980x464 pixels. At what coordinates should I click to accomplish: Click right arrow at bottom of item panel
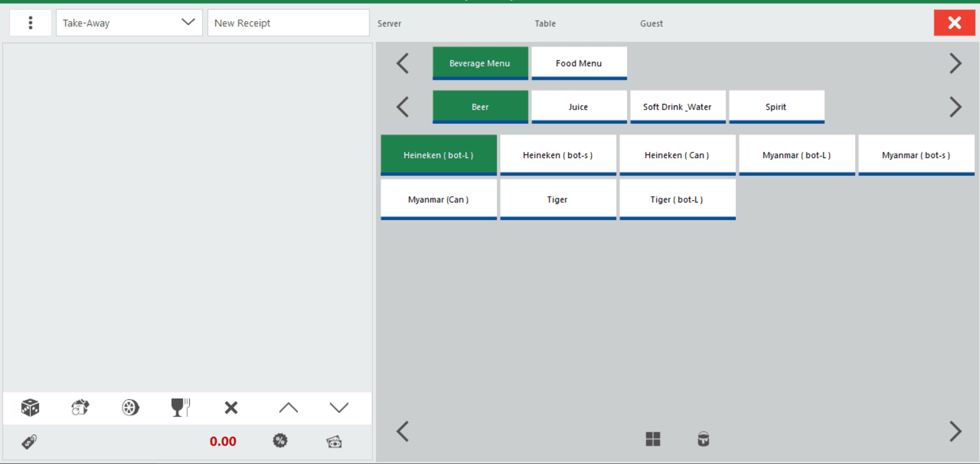955,431
